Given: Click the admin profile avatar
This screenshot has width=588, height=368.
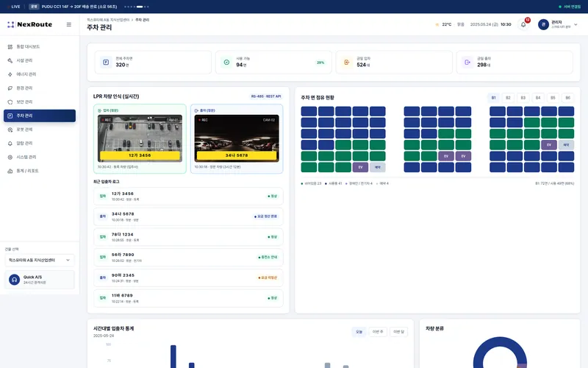Looking at the screenshot, I should pyautogui.click(x=543, y=24).
